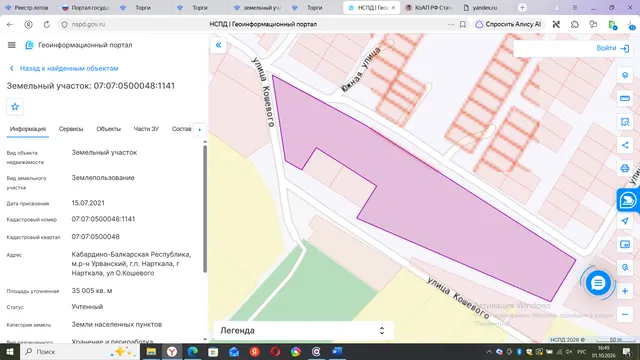Click the Геоинформационный портал logo title
Viewport: 640px width, 360px height.
79,45
